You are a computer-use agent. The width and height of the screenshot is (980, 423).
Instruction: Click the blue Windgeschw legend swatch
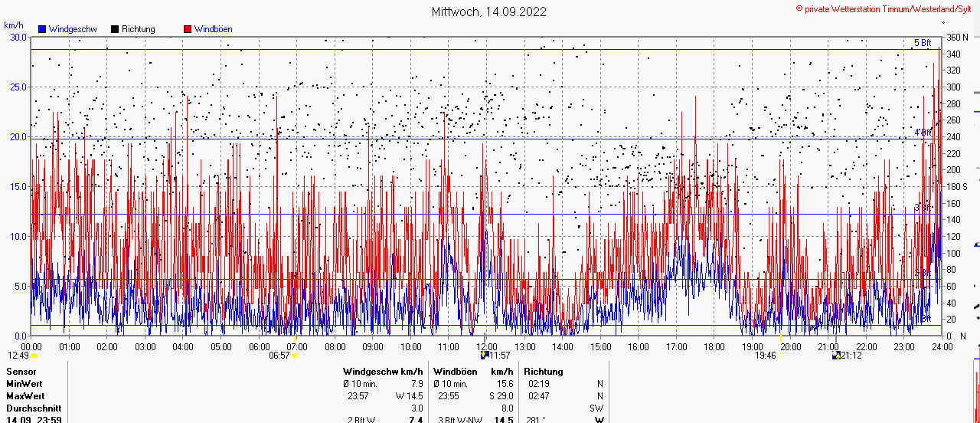[41, 29]
